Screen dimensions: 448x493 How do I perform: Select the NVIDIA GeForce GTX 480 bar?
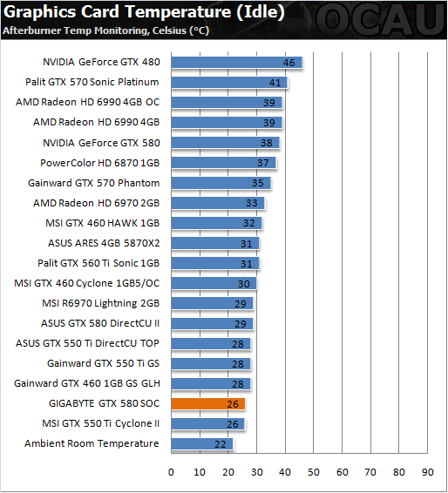(x=236, y=62)
